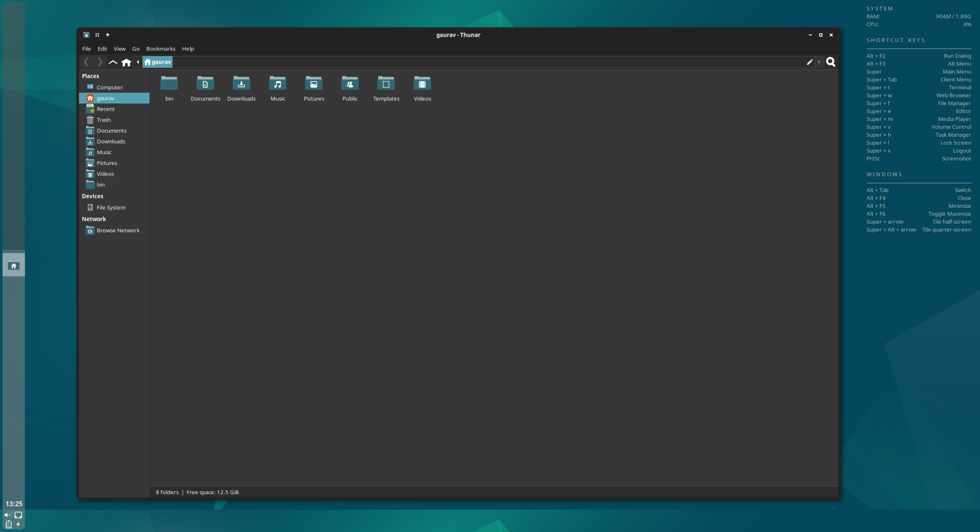Image resolution: width=980 pixels, height=532 pixels.
Task: Select the Documents folder in the main pane
Action: (x=205, y=83)
